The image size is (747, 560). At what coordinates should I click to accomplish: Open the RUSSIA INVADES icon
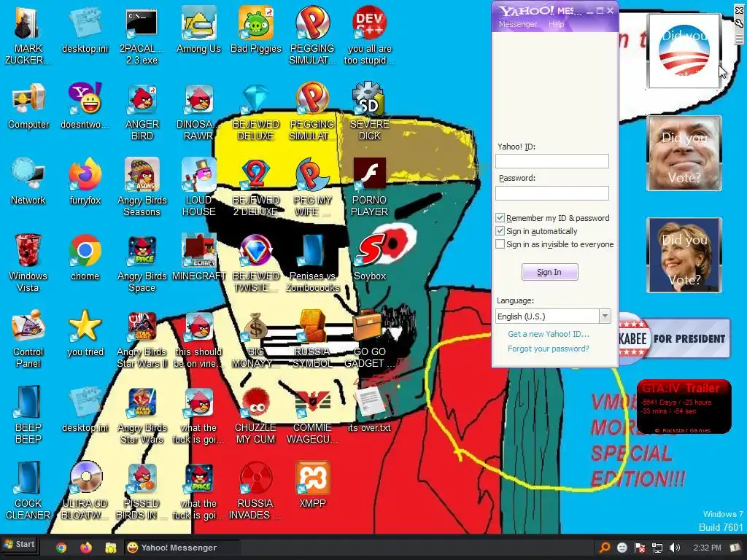256,491
